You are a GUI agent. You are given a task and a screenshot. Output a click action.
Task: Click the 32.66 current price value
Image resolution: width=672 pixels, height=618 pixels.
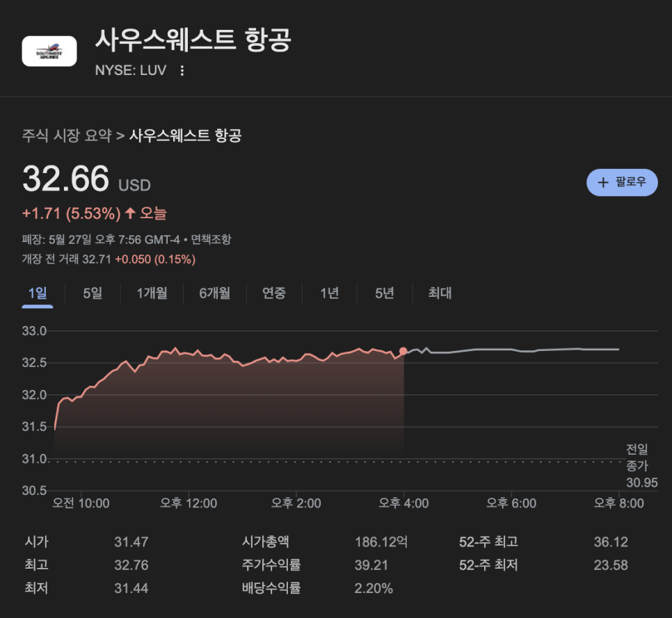coord(65,179)
